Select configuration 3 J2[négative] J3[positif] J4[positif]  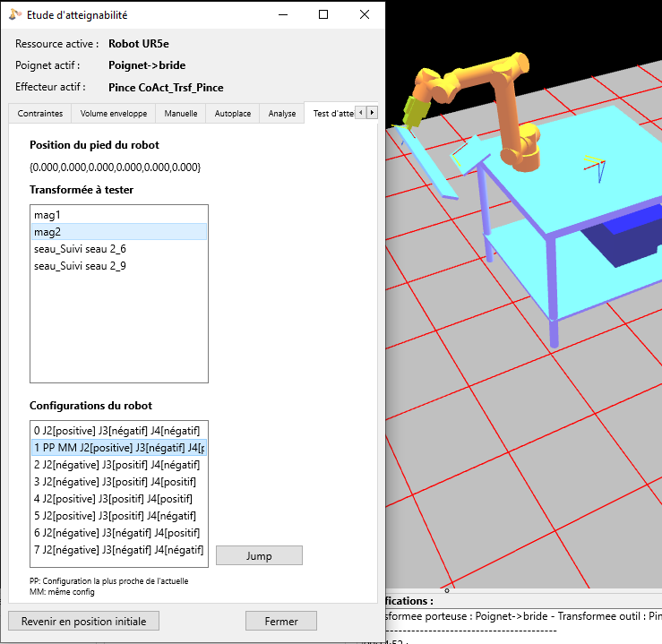click(117, 482)
